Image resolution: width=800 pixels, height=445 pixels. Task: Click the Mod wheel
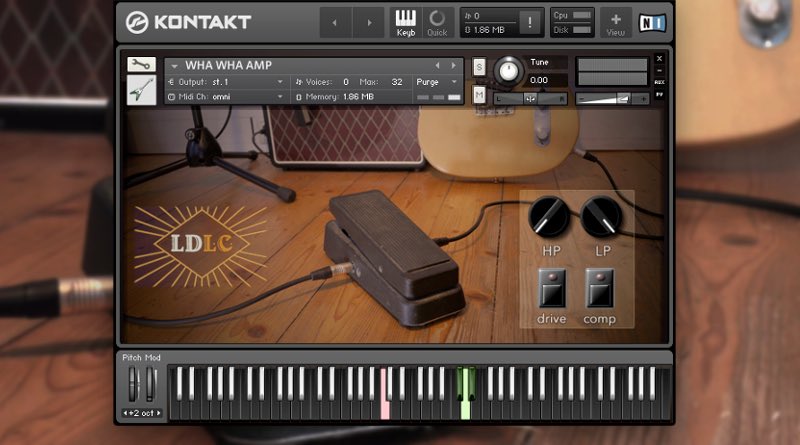click(151, 384)
